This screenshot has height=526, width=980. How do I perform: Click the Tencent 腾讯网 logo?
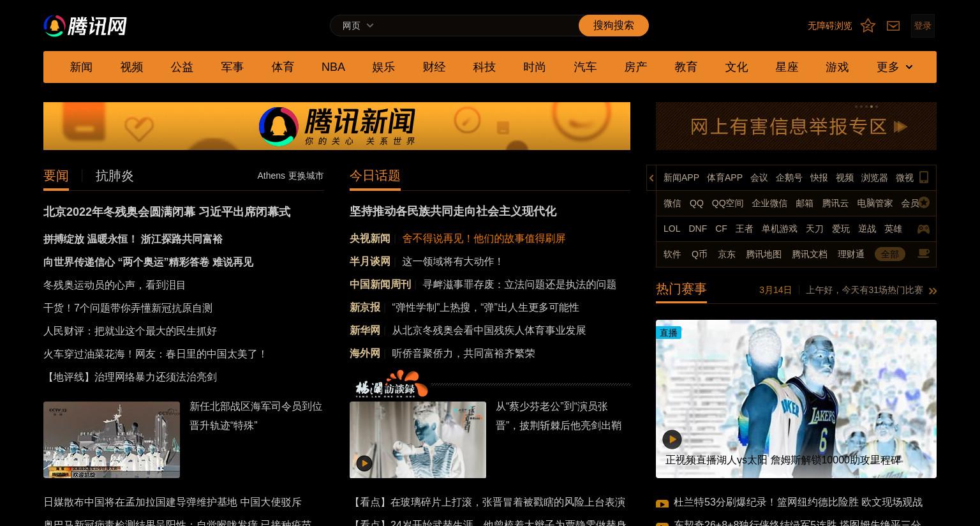pyautogui.click(x=85, y=26)
